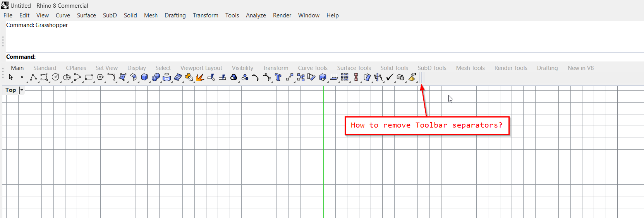644x218 pixels.
Task: Click the black checkmark Check icon
Action: [390, 77]
